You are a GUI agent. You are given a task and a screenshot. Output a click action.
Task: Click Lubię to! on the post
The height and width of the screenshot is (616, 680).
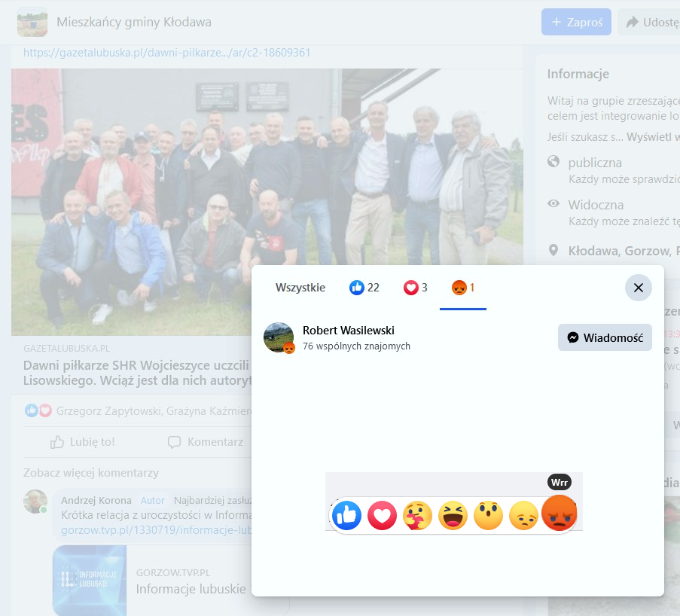point(82,442)
